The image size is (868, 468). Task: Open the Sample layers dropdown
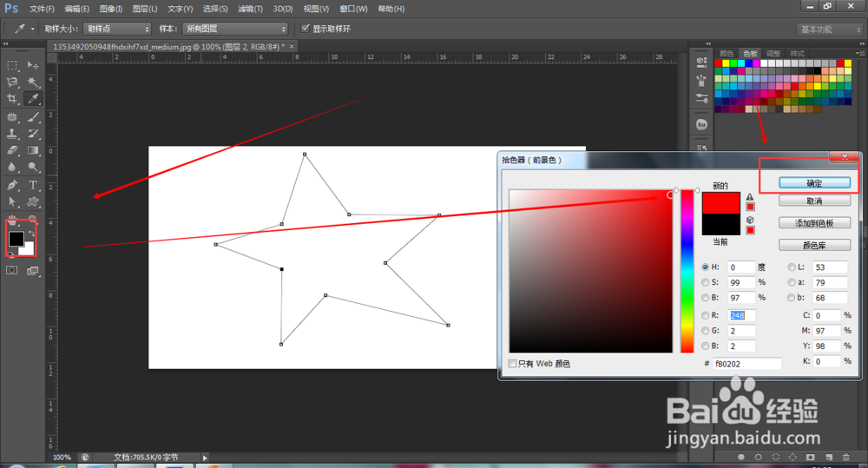click(235, 29)
